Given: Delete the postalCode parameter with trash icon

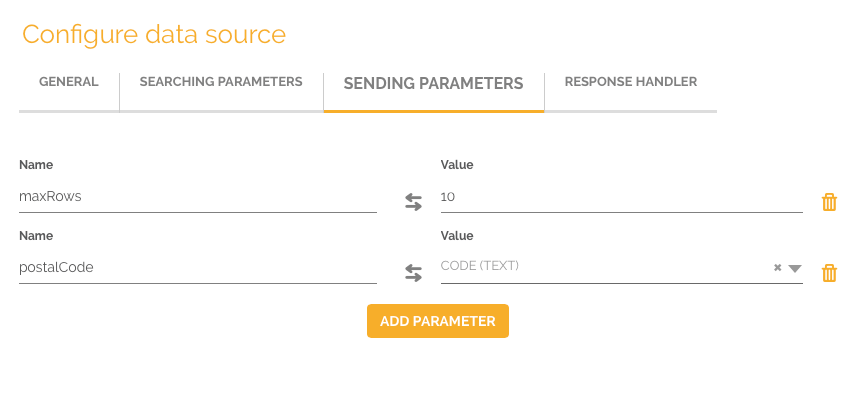Looking at the screenshot, I should pyautogui.click(x=829, y=273).
